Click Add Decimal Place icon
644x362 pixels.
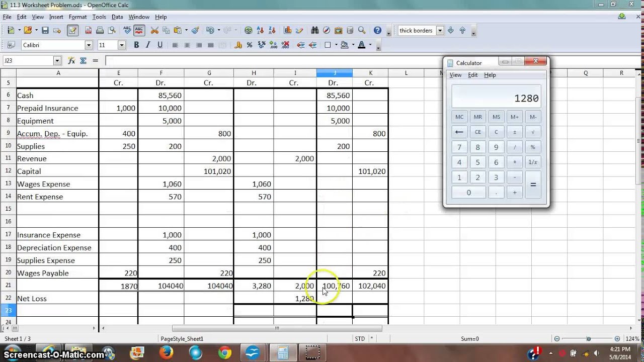[273, 45]
